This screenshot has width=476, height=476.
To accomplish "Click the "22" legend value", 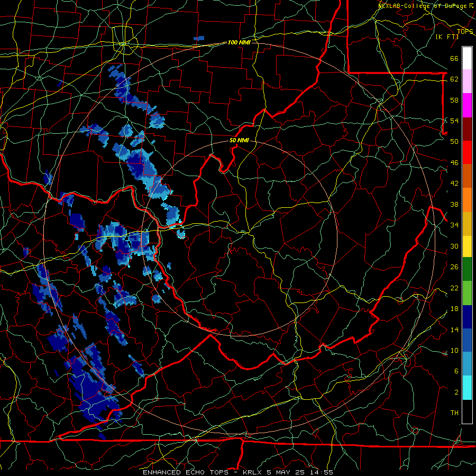I will click(x=454, y=288).
